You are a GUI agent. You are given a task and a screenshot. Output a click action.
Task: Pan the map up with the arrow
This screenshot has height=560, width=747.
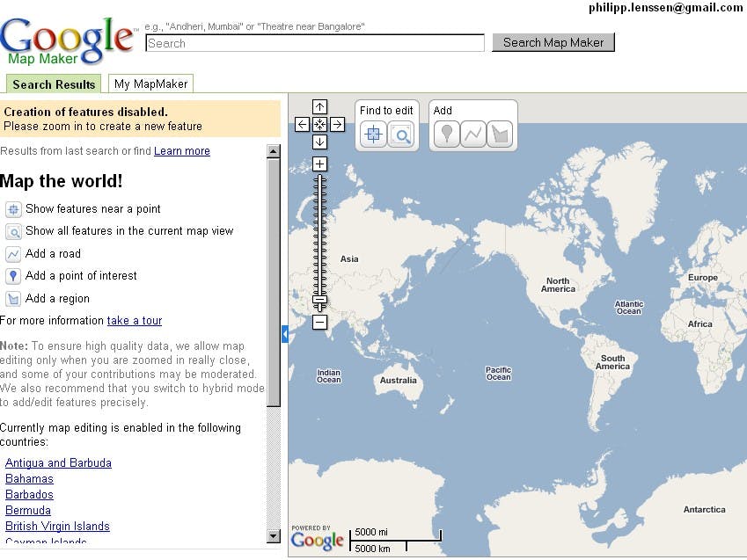[x=319, y=107]
